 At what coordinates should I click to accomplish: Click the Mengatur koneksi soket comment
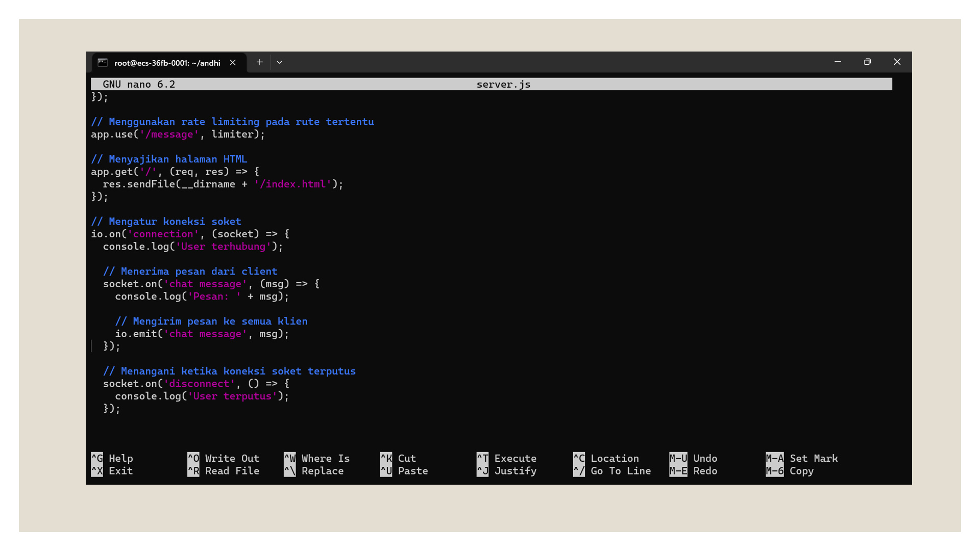tap(166, 221)
